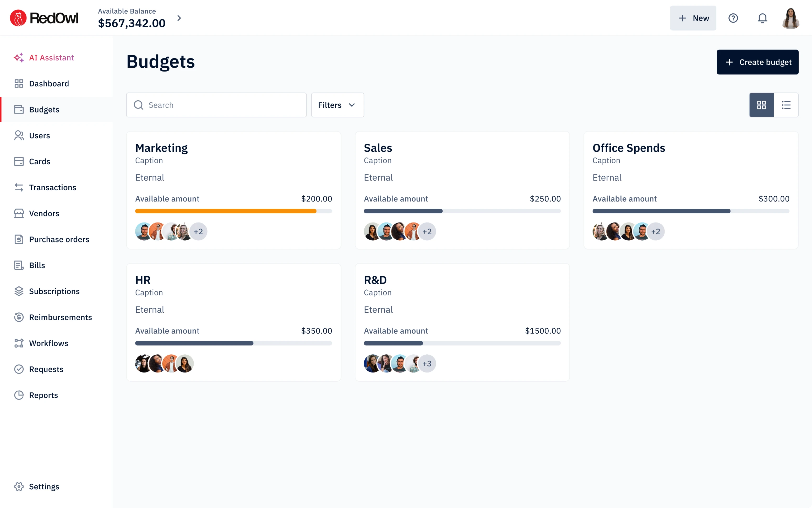Expand the Filters dropdown
Screen dimensions: 812x508
pyautogui.click(x=337, y=105)
